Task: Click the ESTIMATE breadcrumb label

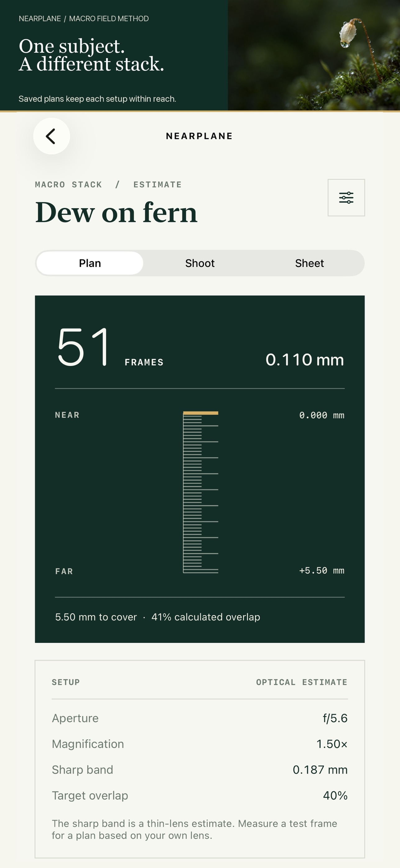Action: coord(158,185)
